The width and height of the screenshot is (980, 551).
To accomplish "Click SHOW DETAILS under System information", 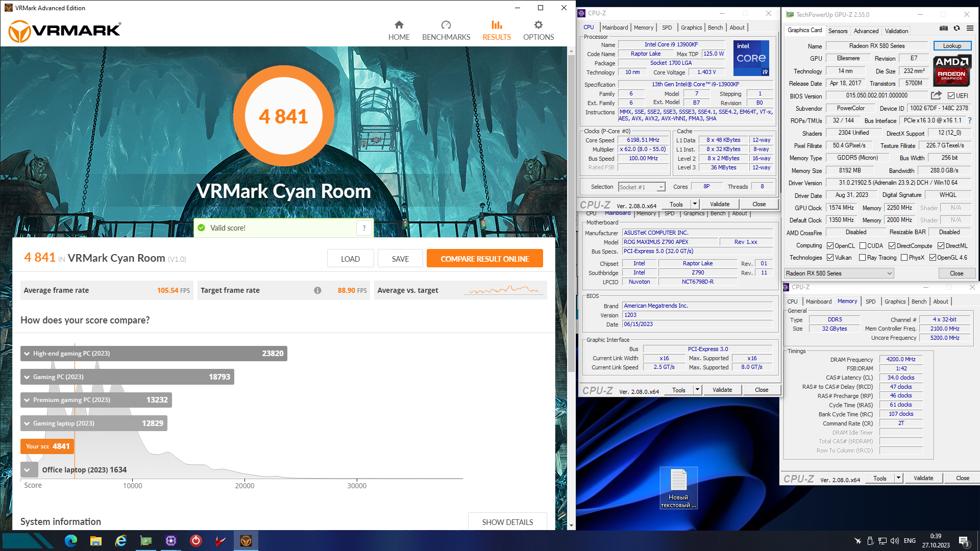I will (507, 522).
